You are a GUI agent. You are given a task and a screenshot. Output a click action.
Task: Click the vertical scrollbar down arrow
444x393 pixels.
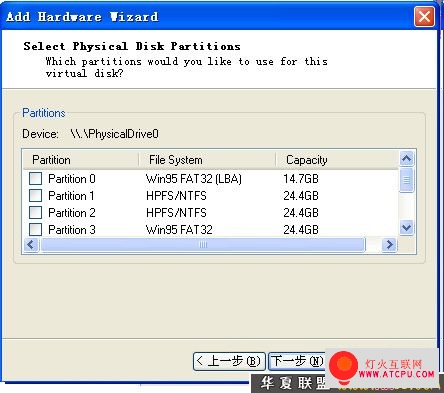[406, 228]
